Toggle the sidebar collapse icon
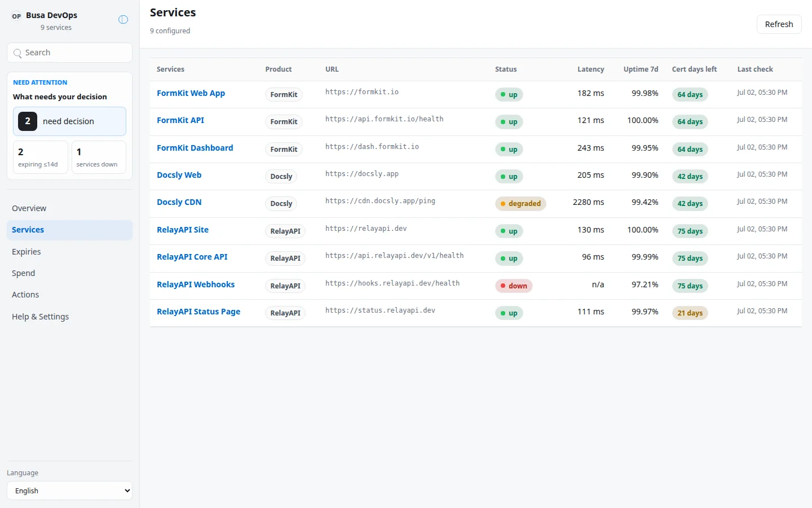Viewport: 812px width, 508px height. click(x=123, y=20)
